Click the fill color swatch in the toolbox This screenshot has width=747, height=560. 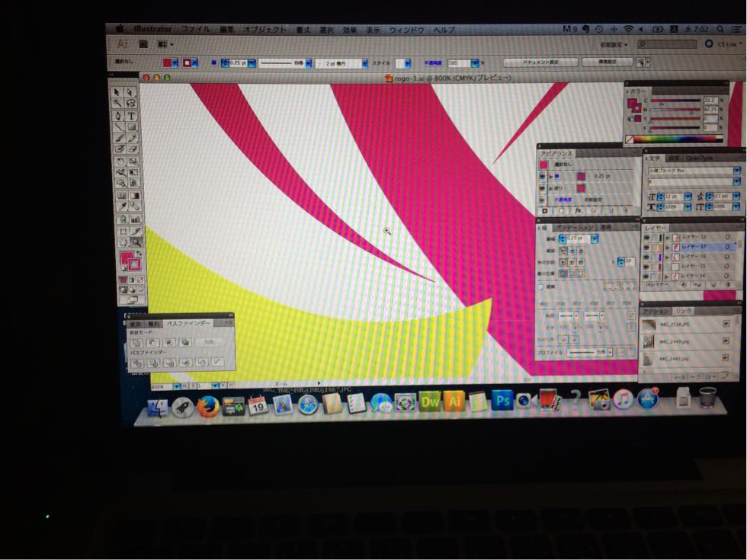point(127,258)
